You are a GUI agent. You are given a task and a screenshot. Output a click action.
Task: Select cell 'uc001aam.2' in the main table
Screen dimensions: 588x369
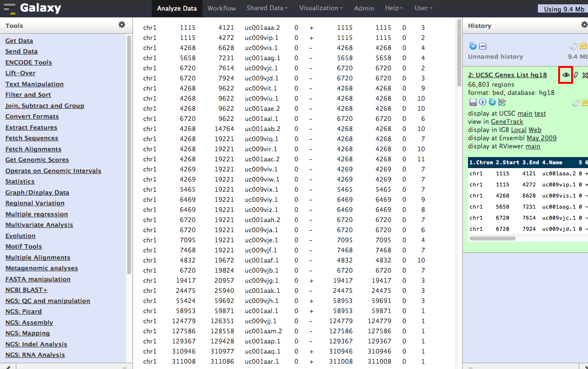tap(263, 331)
